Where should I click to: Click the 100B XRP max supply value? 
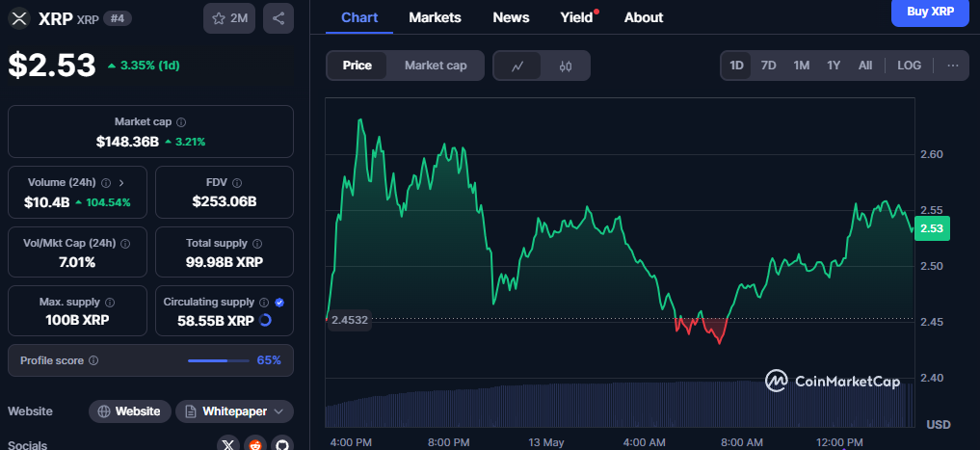tap(77, 321)
